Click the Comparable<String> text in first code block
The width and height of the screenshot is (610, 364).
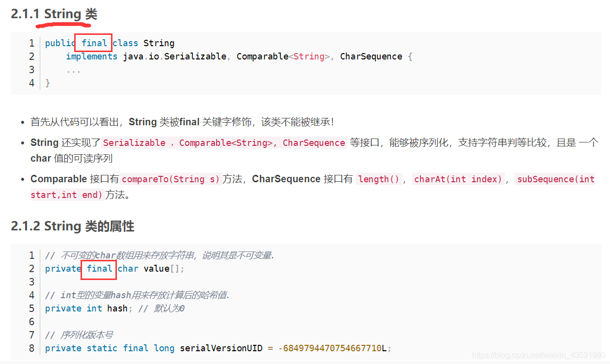pos(283,56)
